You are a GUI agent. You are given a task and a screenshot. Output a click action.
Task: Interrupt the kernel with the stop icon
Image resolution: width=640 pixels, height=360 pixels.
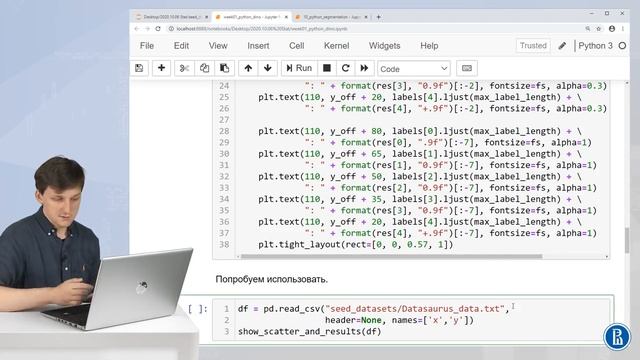(x=327, y=68)
